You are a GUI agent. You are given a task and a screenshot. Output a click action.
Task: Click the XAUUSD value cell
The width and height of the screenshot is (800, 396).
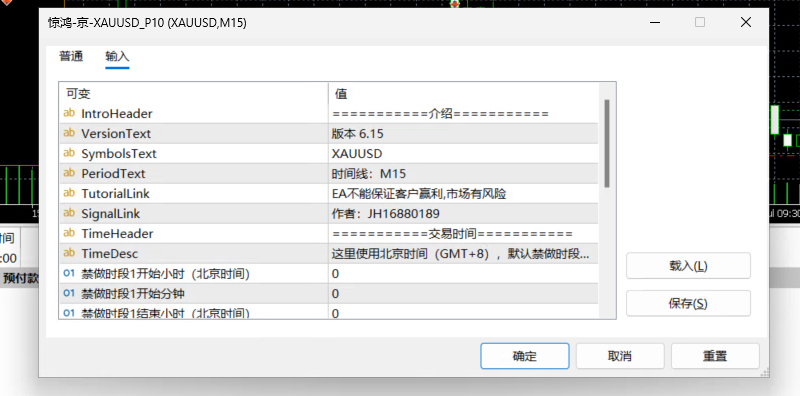(x=463, y=154)
